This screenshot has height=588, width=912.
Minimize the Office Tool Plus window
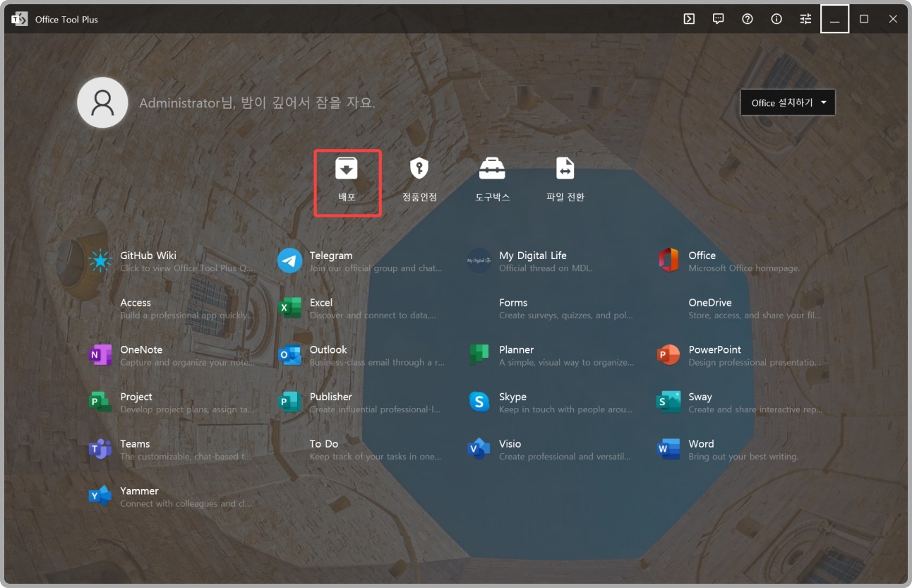(834, 19)
